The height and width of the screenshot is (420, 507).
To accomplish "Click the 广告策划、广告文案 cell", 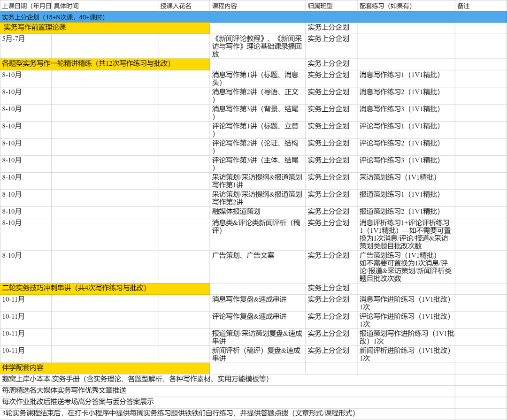I will [x=258, y=267].
